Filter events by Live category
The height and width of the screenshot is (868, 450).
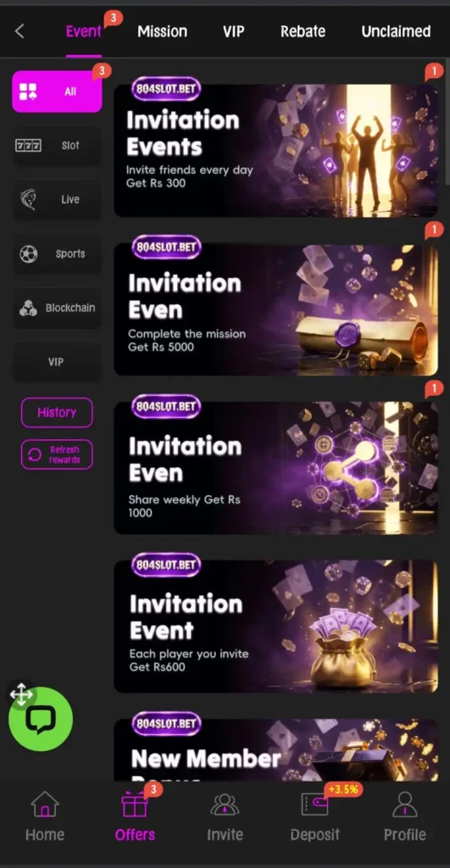(57, 199)
